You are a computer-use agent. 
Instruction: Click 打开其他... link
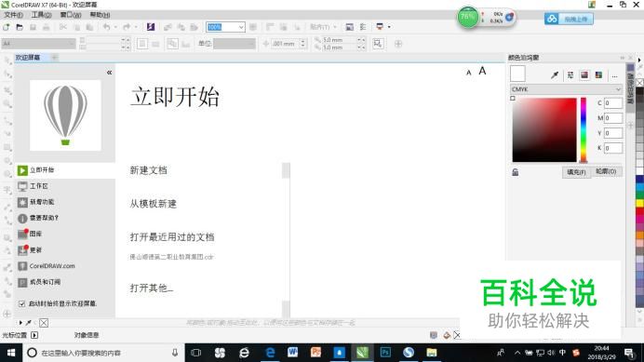pyautogui.click(x=152, y=288)
